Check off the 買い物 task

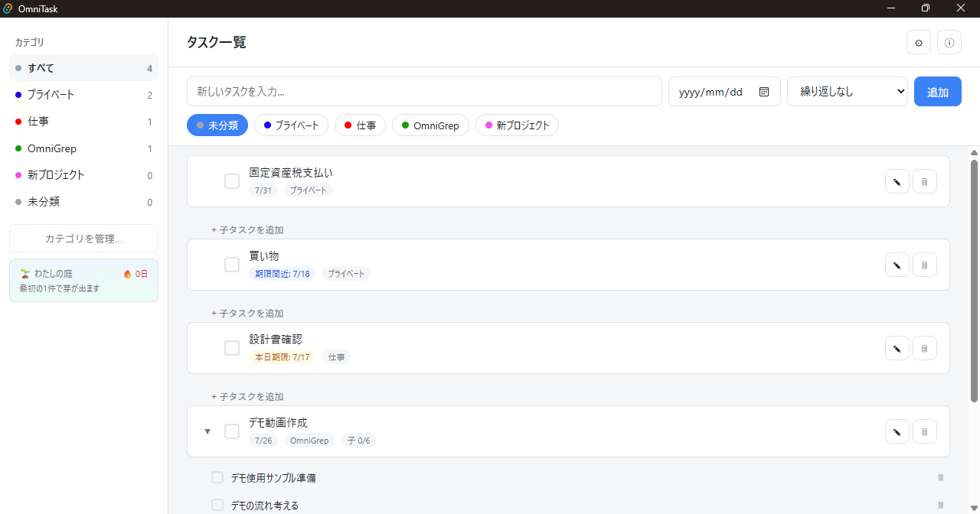(232, 265)
